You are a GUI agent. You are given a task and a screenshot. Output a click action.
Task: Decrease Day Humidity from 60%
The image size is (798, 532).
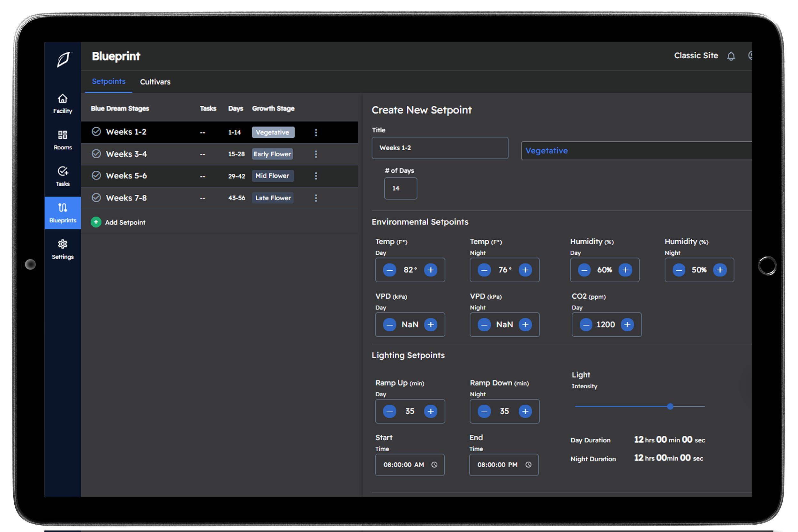coord(584,270)
